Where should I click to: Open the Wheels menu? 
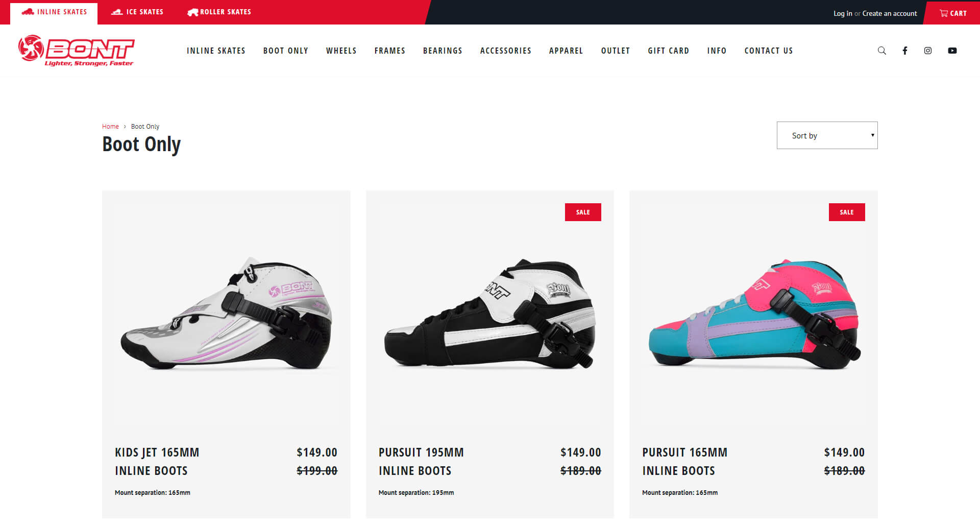(341, 51)
